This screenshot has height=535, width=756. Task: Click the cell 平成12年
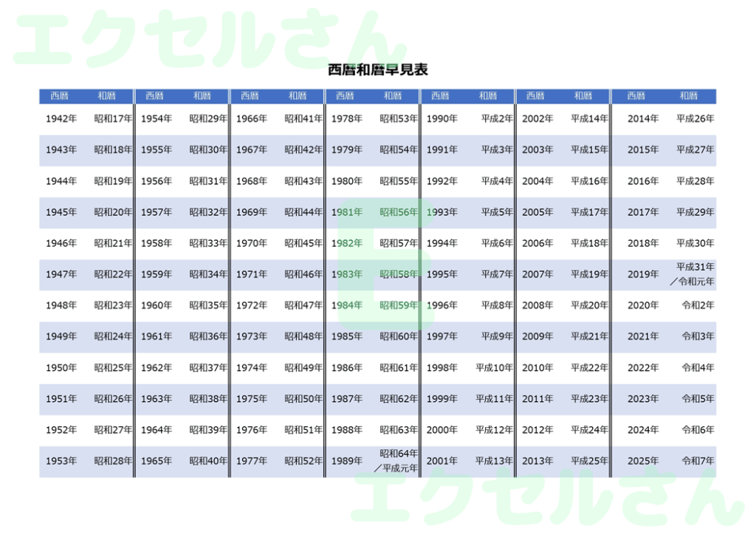pyautogui.click(x=494, y=430)
